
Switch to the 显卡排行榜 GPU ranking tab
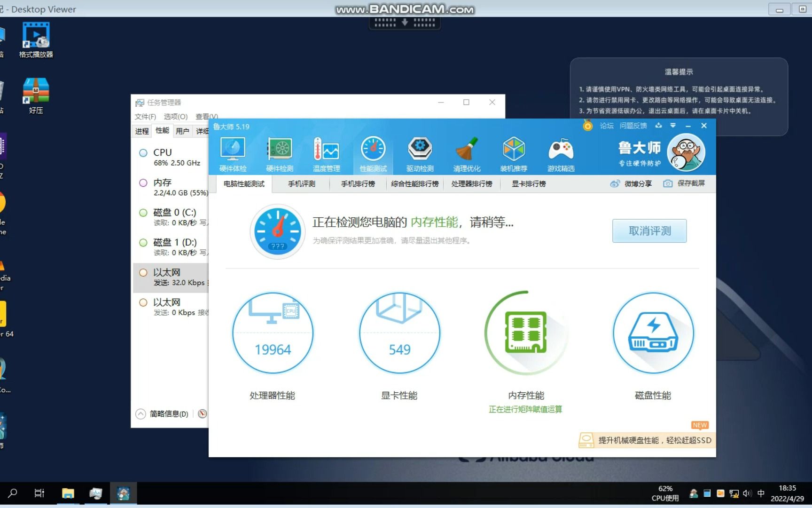pyautogui.click(x=527, y=184)
